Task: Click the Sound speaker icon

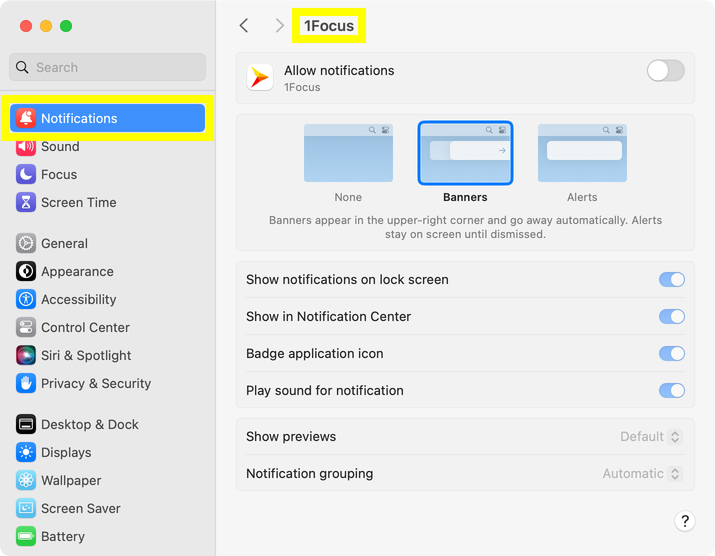Action: click(x=26, y=146)
